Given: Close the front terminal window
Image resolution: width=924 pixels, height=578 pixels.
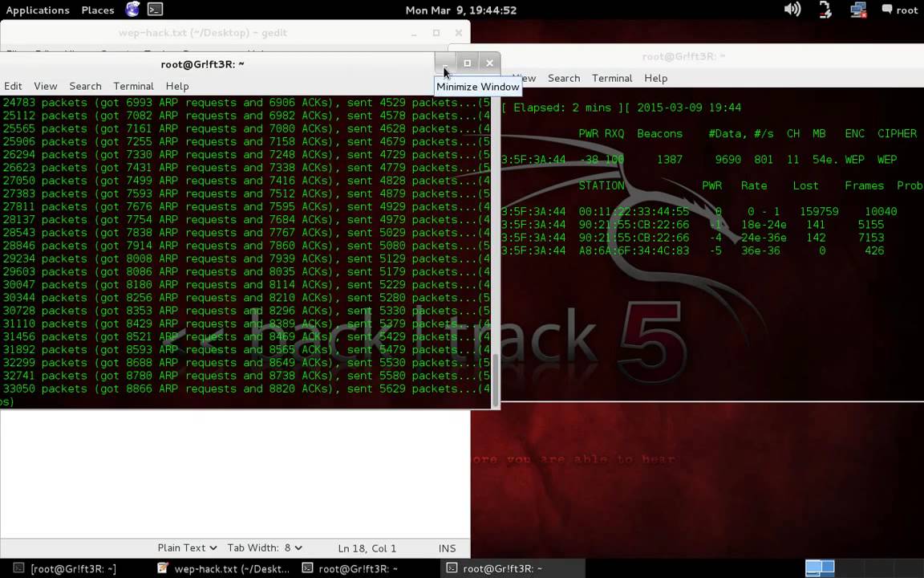Looking at the screenshot, I should click(x=490, y=63).
